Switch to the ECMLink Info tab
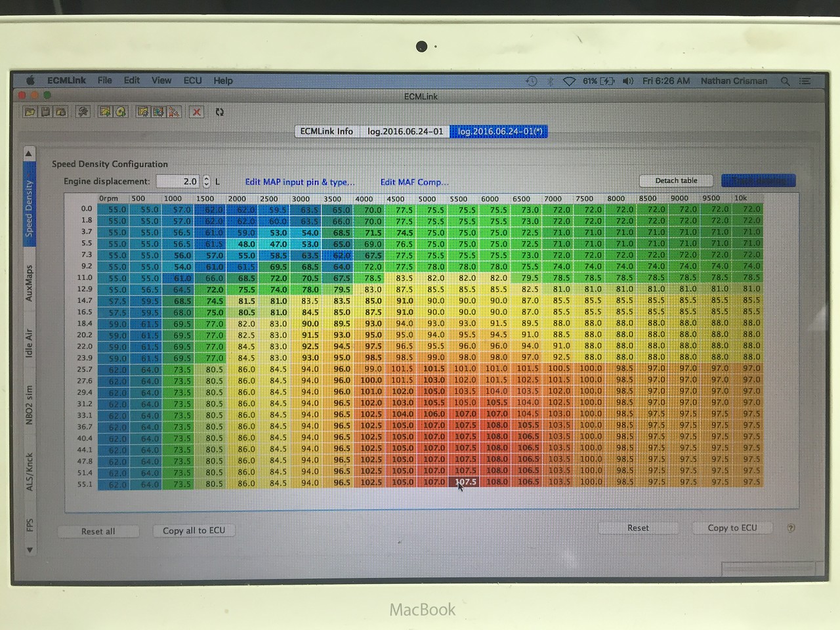 (x=327, y=131)
